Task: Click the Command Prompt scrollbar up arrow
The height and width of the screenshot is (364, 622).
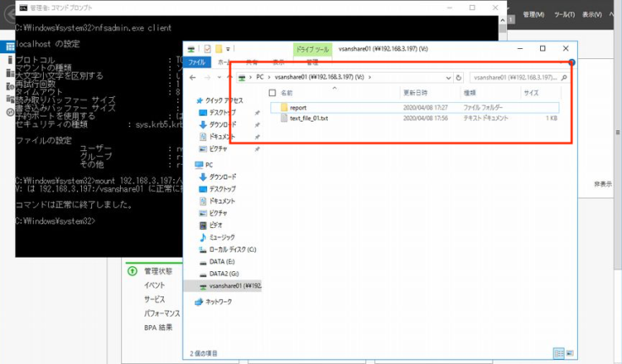Action: click(x=503, y=19)
